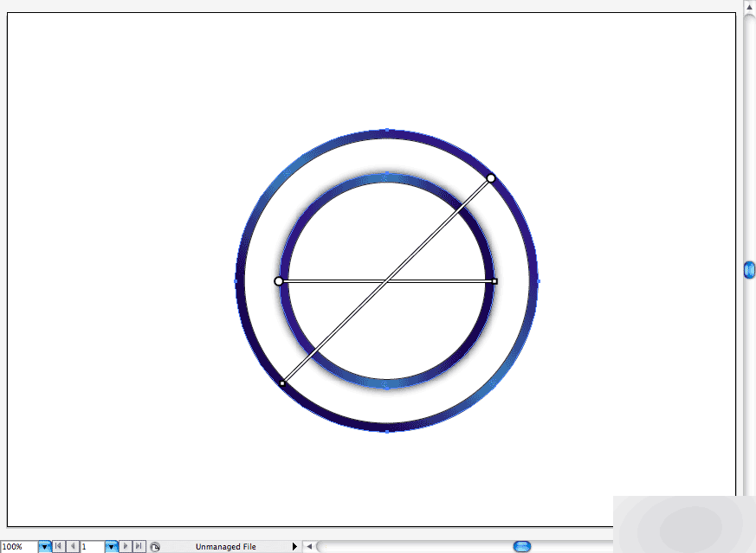The height and width of the screenshot is (553, 756).
Task: Click the gradient end square on inner ring
Action: (x=494, y=281)
